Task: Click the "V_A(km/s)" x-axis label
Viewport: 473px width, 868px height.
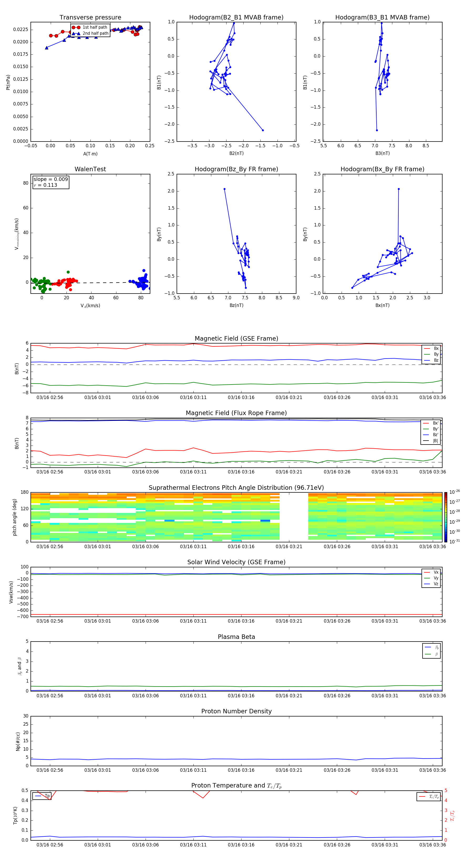Action: 90,306
